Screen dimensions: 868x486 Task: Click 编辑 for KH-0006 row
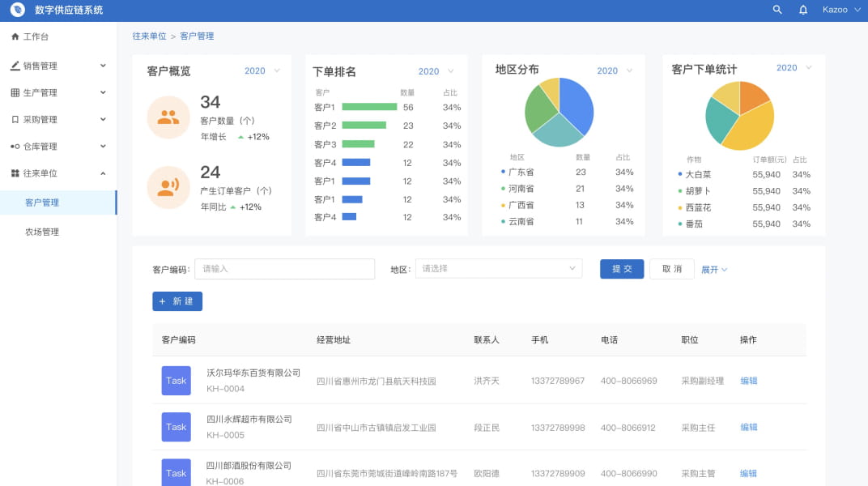pyautogui.click(x=748, y=473)
